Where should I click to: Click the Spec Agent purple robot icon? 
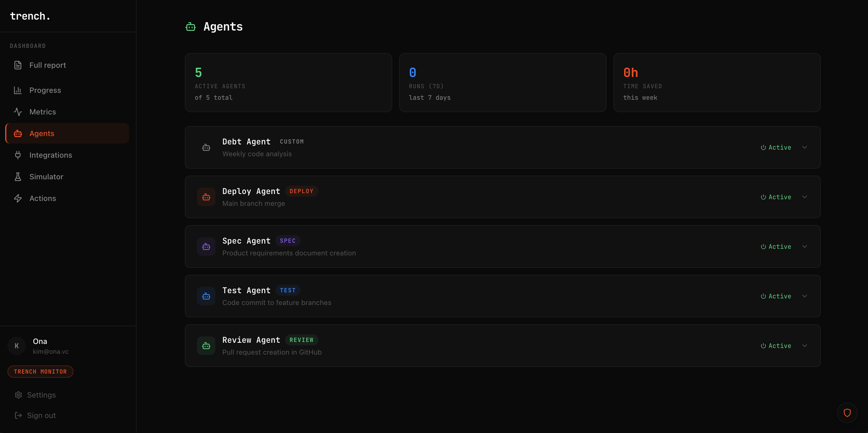coord(206,246)
